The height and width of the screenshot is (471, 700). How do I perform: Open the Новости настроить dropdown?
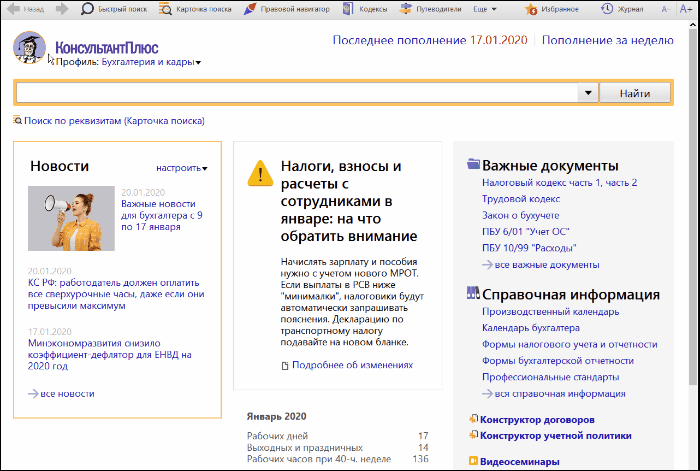[x=182, y=168]
